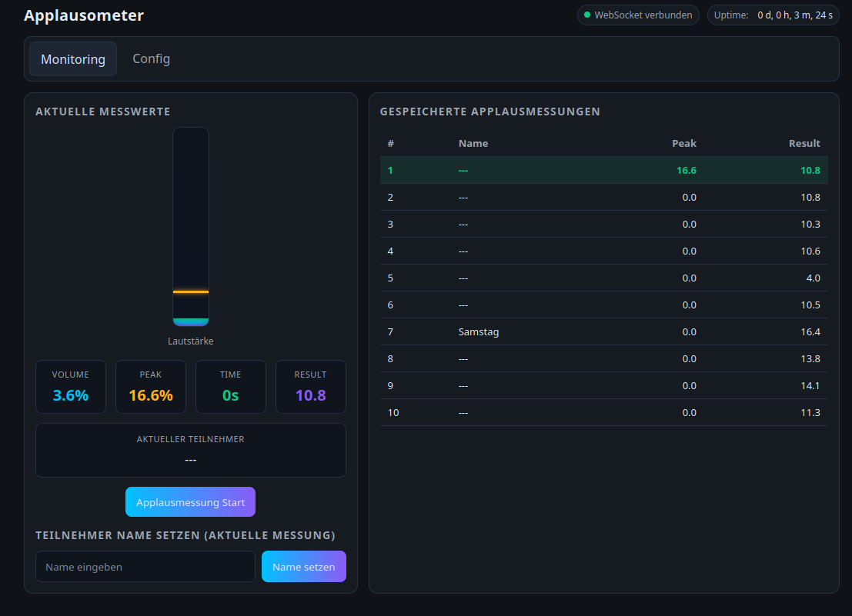Click the WebSocket verbunden status badge
852x616 pixels.
[x=638, y=15]
